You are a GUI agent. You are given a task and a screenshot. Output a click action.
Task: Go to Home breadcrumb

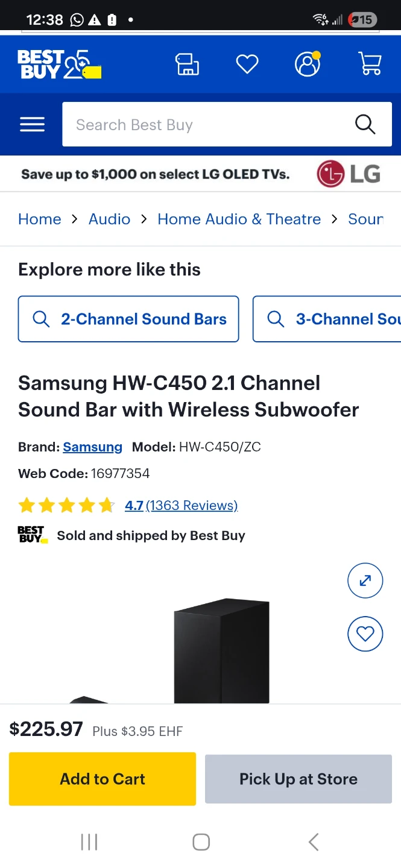40,219
